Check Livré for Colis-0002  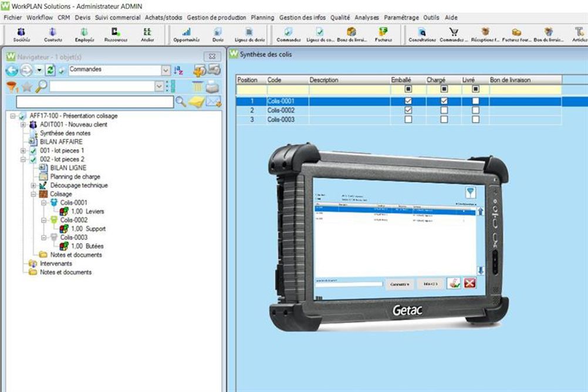[475, 110]
